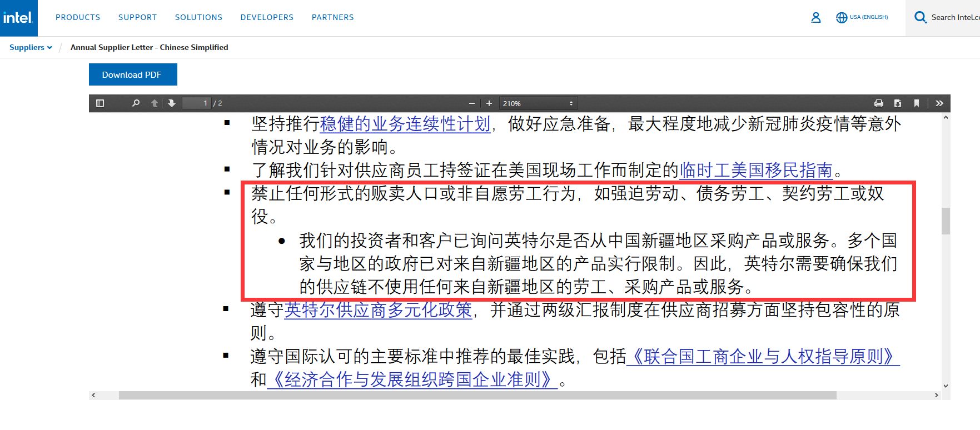This screenshot has height=430, width=980.
Task: Click the Intel logo
Action: click(18, 18)
